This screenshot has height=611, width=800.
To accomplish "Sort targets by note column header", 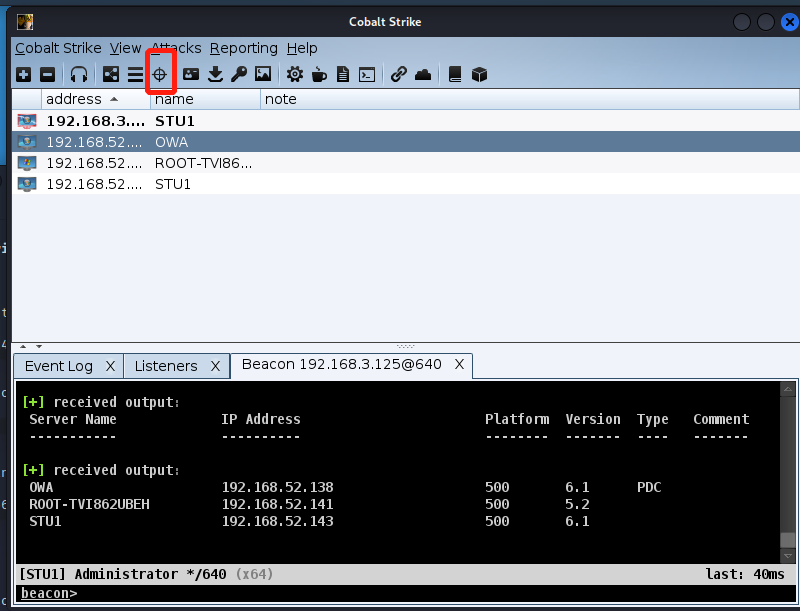I will [x=530, y=99].
